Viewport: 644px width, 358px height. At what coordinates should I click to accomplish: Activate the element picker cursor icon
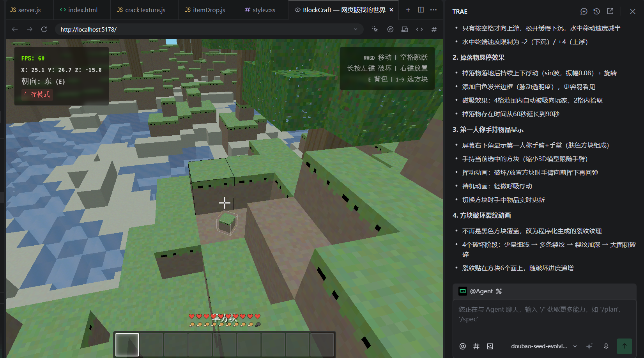pyautogui.click(x=375, y=29)
